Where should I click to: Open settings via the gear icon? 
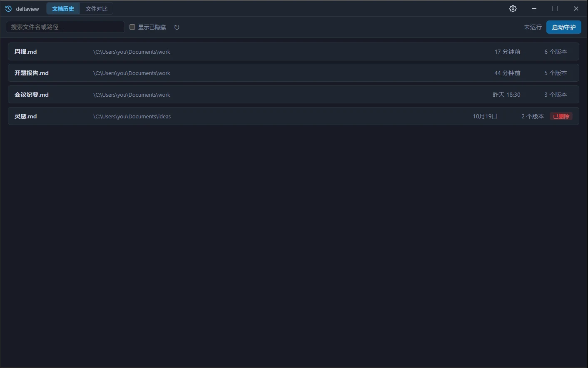(x=513, y=9)
